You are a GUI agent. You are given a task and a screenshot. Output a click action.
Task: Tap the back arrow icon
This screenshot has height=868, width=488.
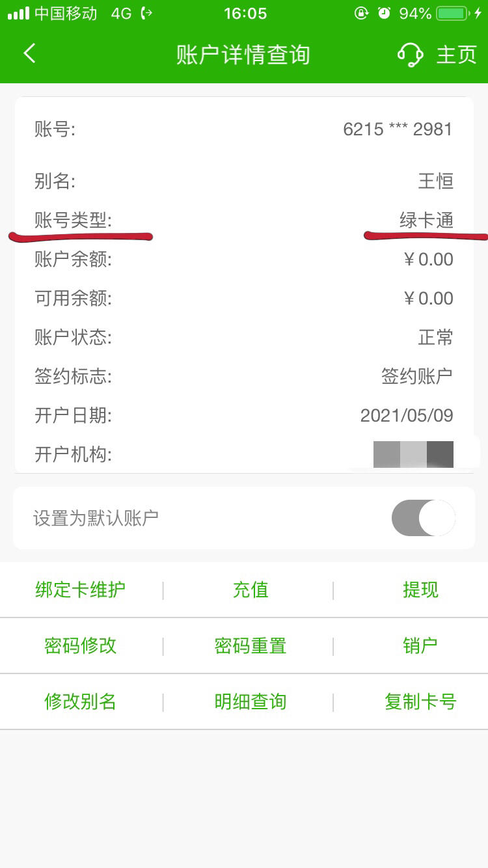29,54
